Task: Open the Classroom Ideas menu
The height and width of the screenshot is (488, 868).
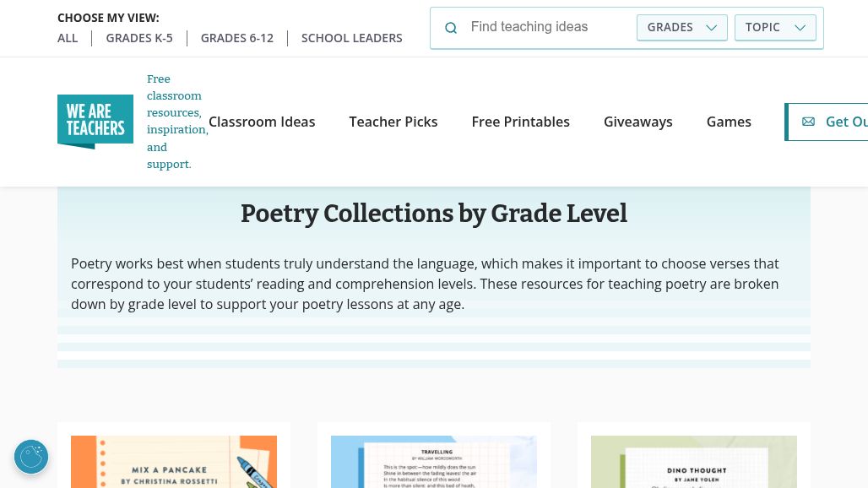Action: tap(262, 122)
